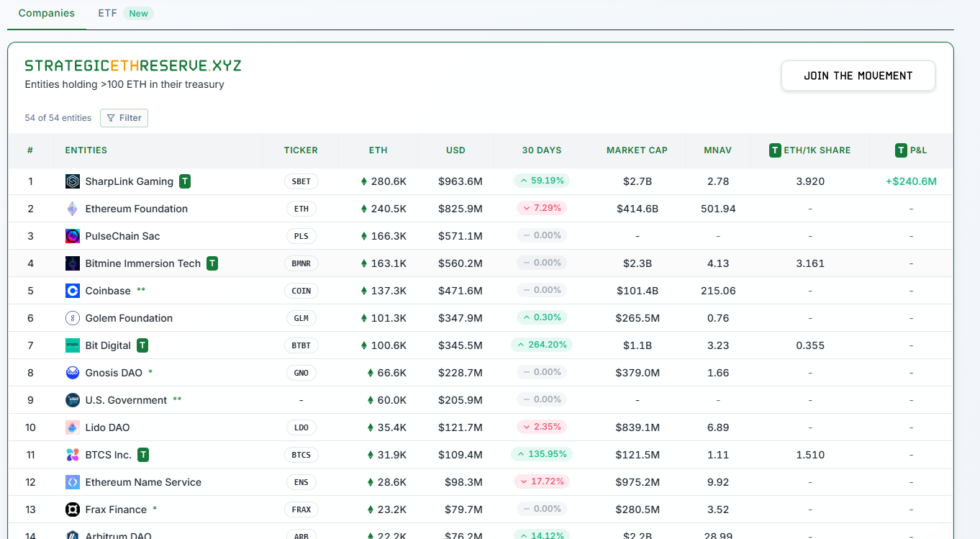
Task: Click the Golem Foundation logo icon
Action: click(73, 318)
